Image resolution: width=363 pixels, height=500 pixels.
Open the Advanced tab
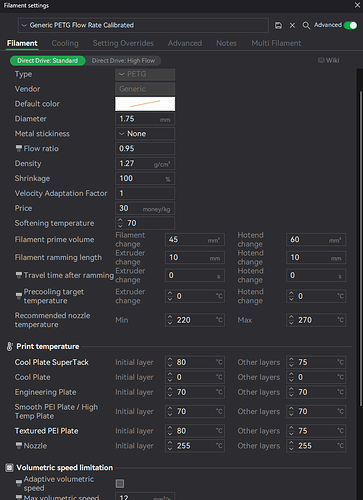185,43
